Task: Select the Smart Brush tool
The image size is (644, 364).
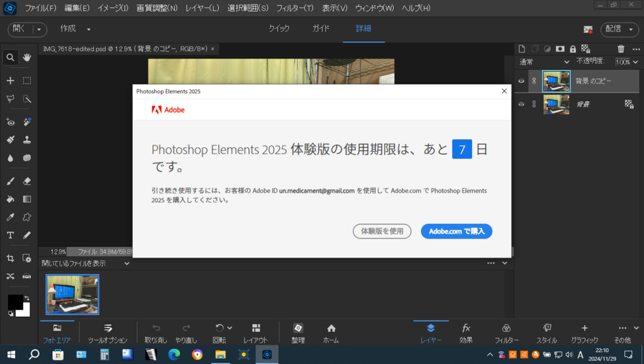Action: [10, 140]
